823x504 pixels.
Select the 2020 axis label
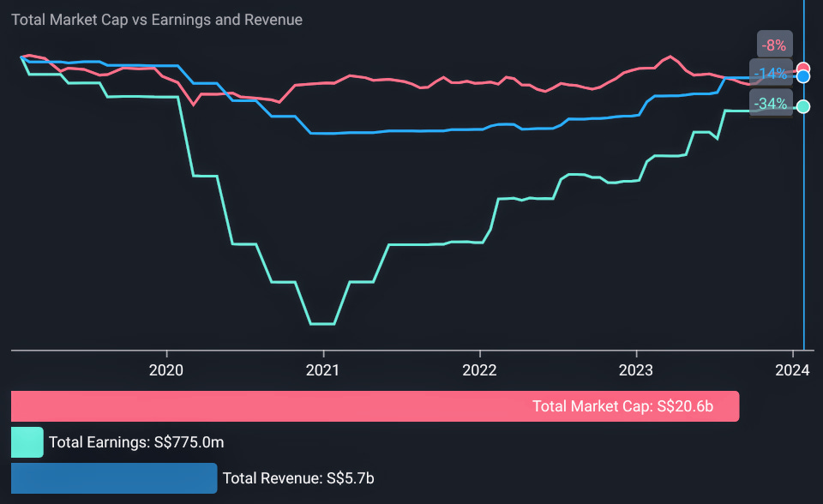(x=166, y=370)
